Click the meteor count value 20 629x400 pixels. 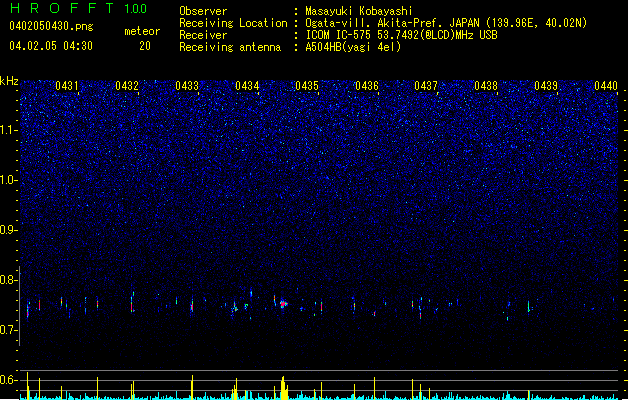(x=145, y=46)
